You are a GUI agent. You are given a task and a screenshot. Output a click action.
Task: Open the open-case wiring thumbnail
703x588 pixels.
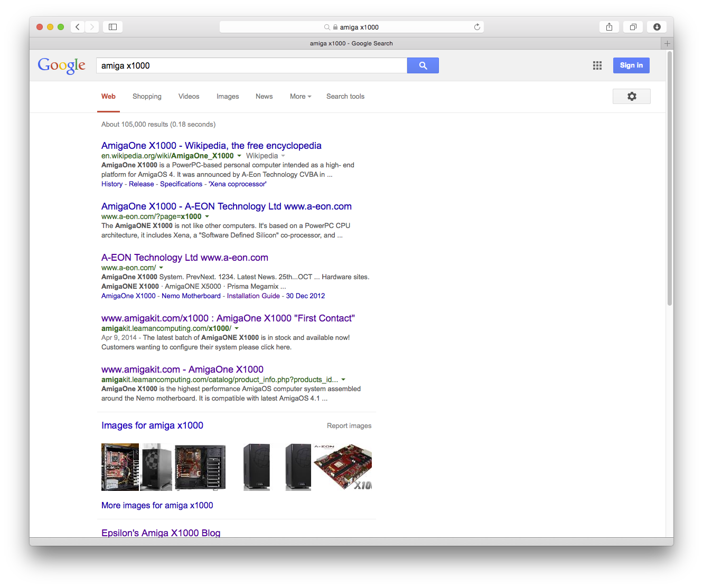tap(120, 467)
